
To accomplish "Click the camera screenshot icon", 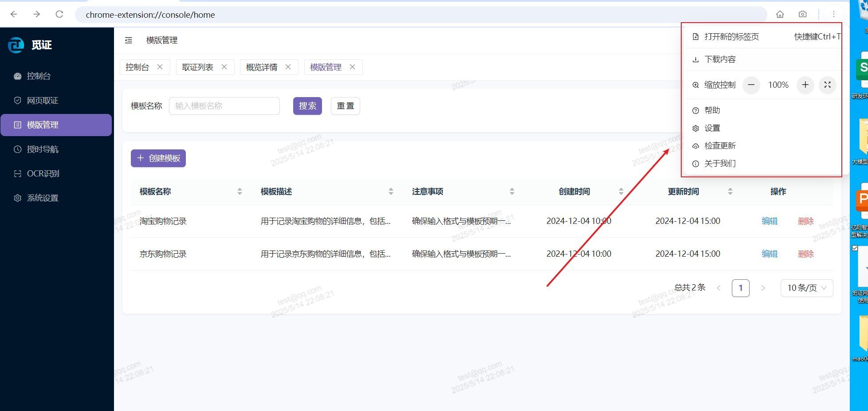I will 802,14.
